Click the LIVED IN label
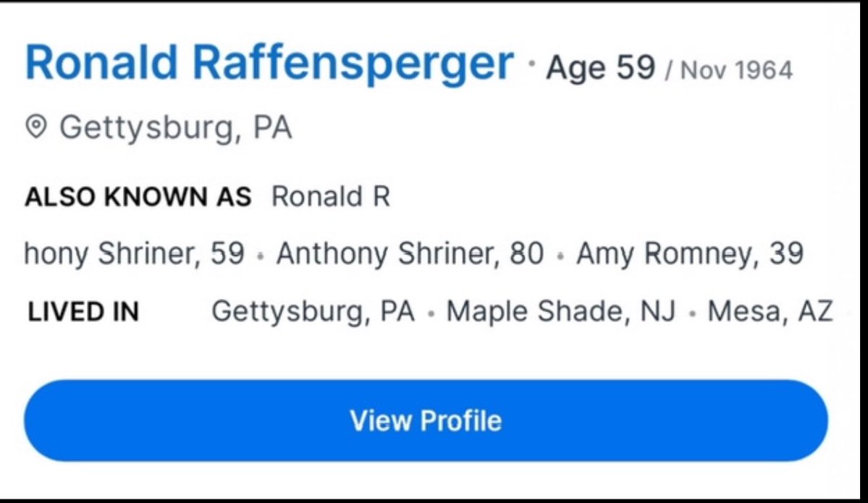Screen dimensions: 868x503 coord(83,312)
